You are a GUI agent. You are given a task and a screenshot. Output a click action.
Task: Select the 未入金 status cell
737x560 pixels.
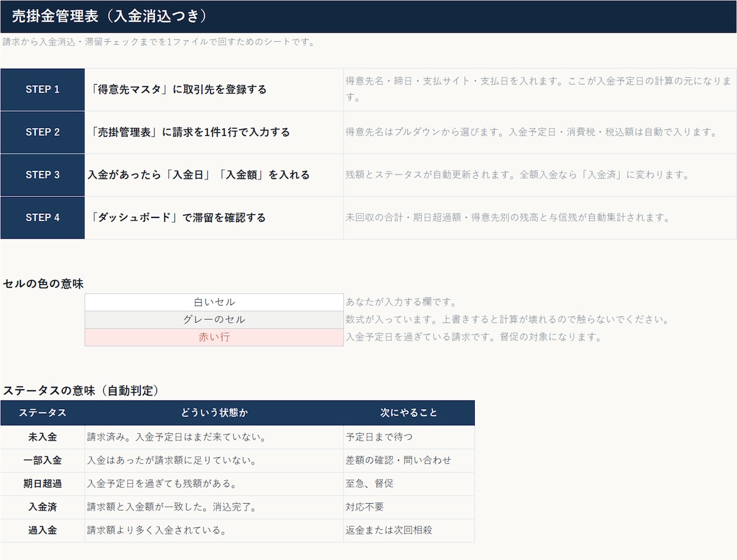[x=42, y=437]
